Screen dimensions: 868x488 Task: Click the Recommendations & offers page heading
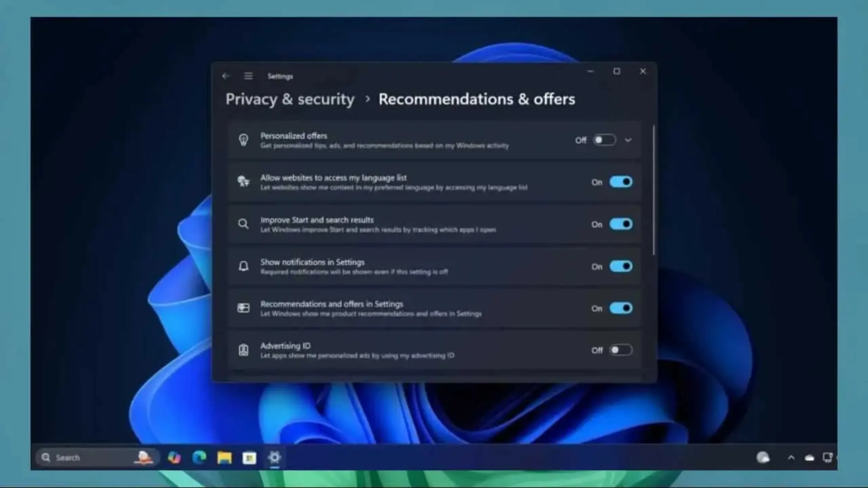477,99
